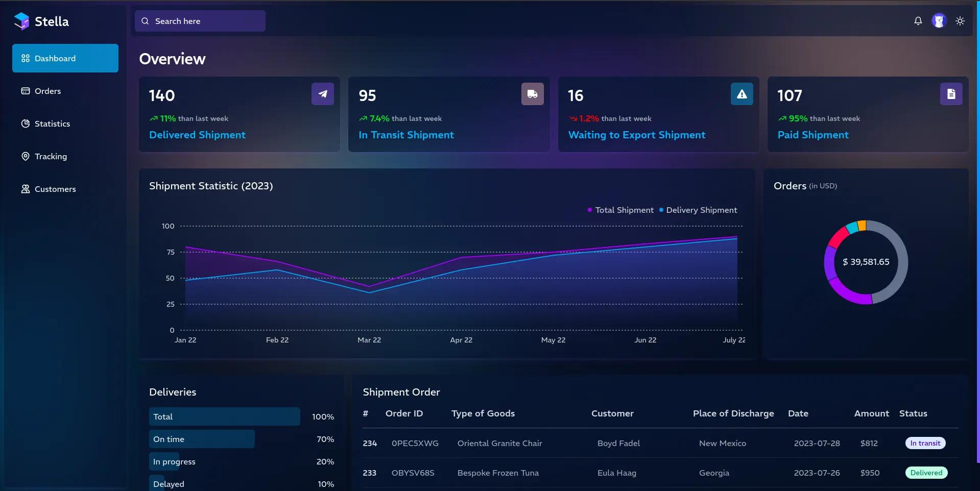Click the magnifier search icon
Screen dimensions: 980x491
click(x=145, y=21)
